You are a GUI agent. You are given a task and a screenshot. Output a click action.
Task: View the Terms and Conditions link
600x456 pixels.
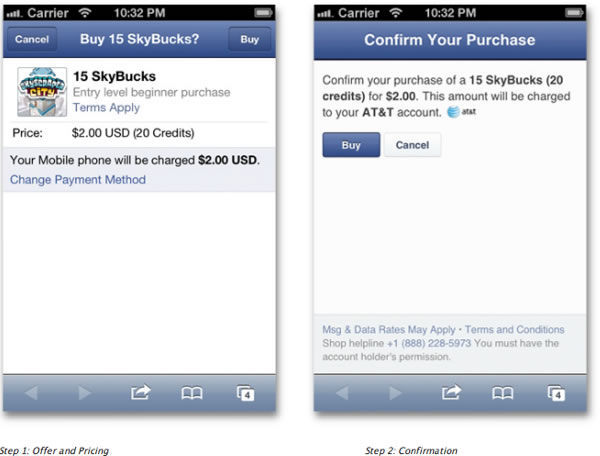pos(514,329)
